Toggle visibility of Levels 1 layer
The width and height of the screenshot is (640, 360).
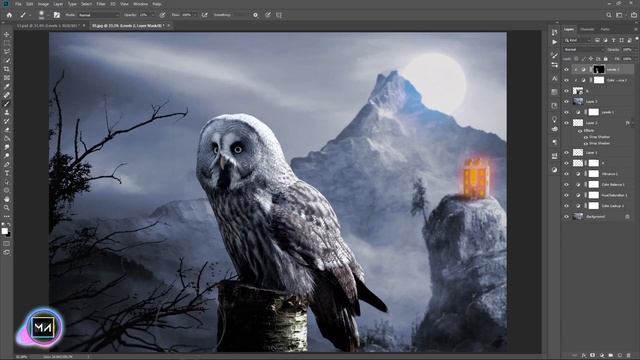click(x=567, y=112)
